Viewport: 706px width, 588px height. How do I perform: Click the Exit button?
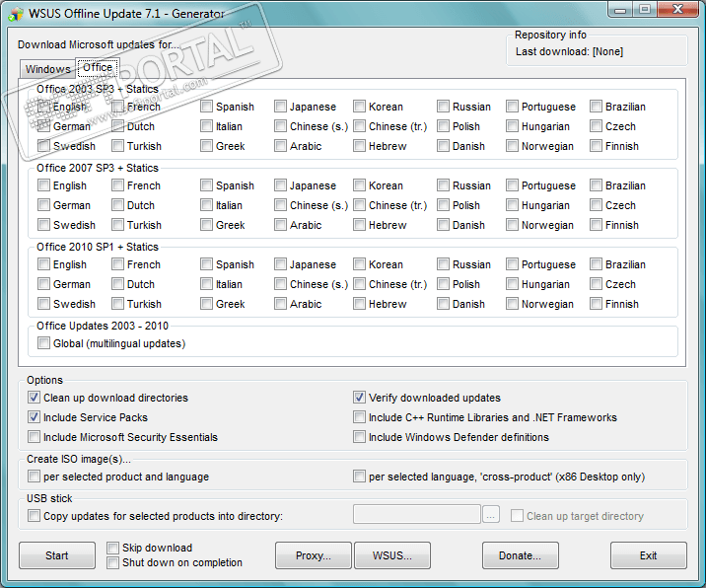point(649,555)
